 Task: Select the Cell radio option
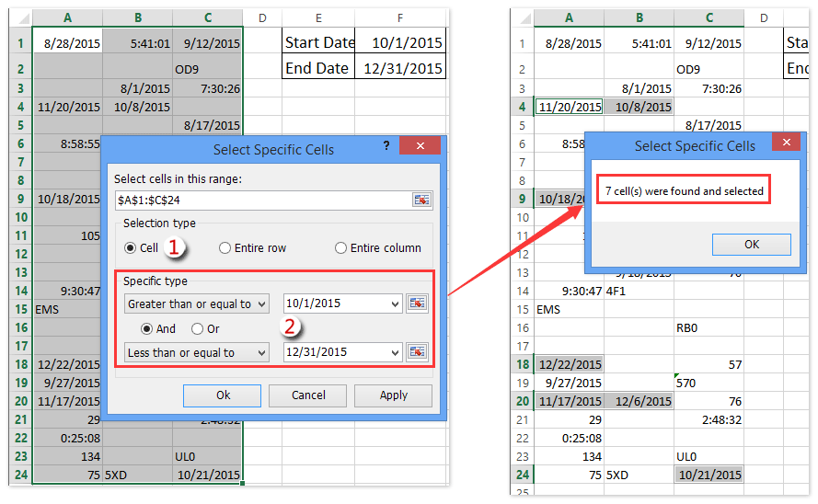(x=132, y=247)
